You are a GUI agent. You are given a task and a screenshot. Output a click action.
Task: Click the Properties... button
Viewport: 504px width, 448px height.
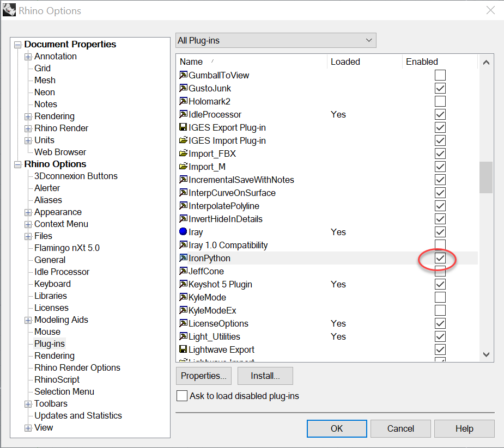(203, 376)
